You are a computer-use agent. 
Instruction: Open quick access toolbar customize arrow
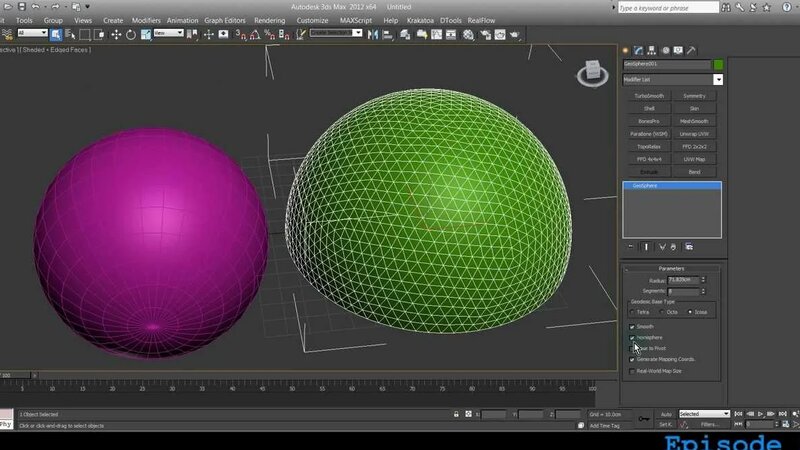87,7
